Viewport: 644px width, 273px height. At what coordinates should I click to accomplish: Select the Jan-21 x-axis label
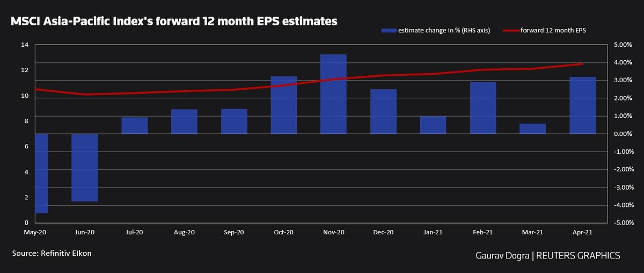click(x=433, y=233)
